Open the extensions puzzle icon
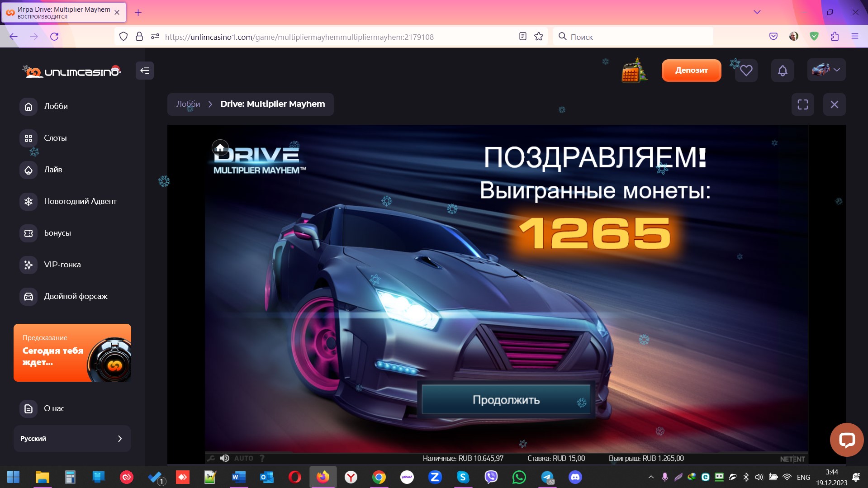 835,37
